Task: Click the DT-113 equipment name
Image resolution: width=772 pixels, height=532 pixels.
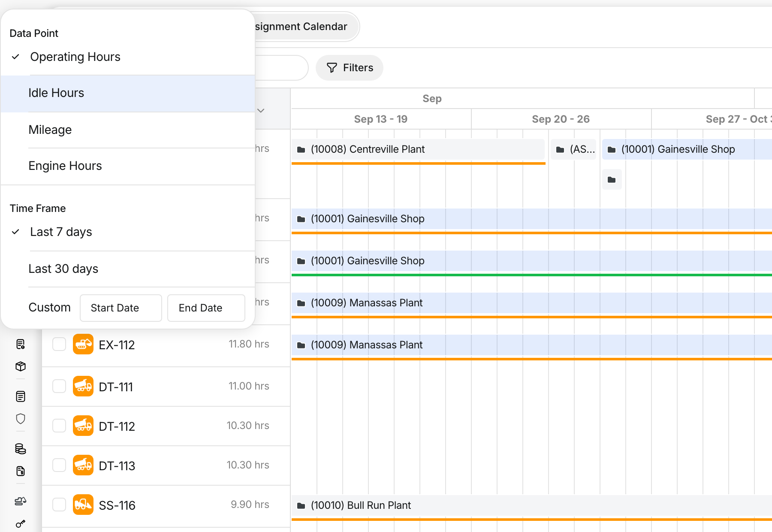Action: coord(117,466)
